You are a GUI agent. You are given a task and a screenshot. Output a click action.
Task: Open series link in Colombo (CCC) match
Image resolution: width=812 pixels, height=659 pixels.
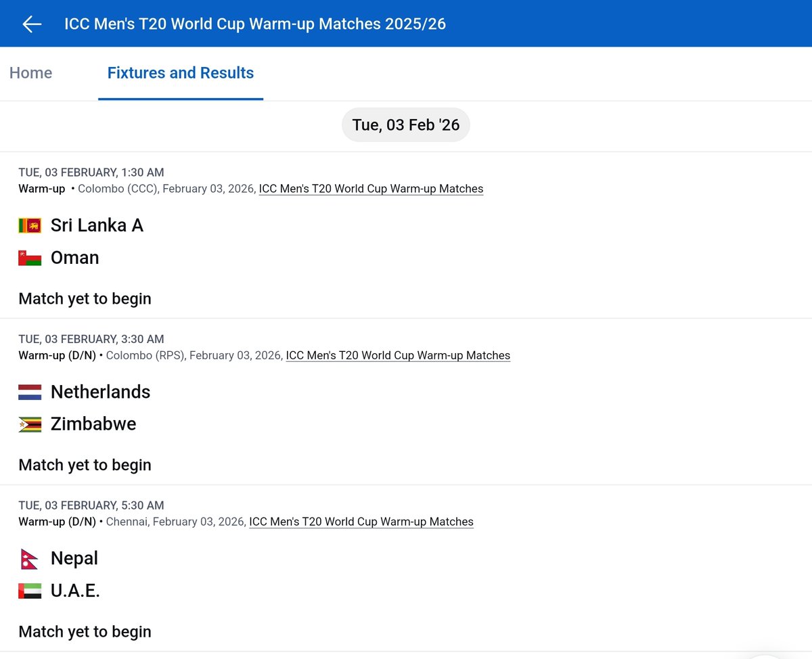tap(371, 189)
